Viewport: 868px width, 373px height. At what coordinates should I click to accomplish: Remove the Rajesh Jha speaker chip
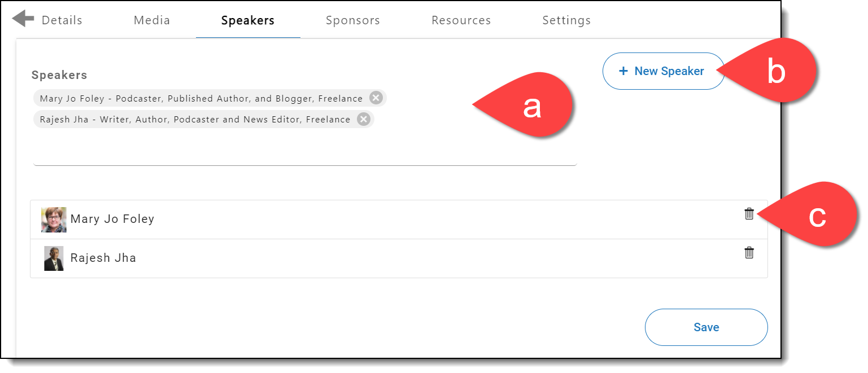[x=364, y=119]
